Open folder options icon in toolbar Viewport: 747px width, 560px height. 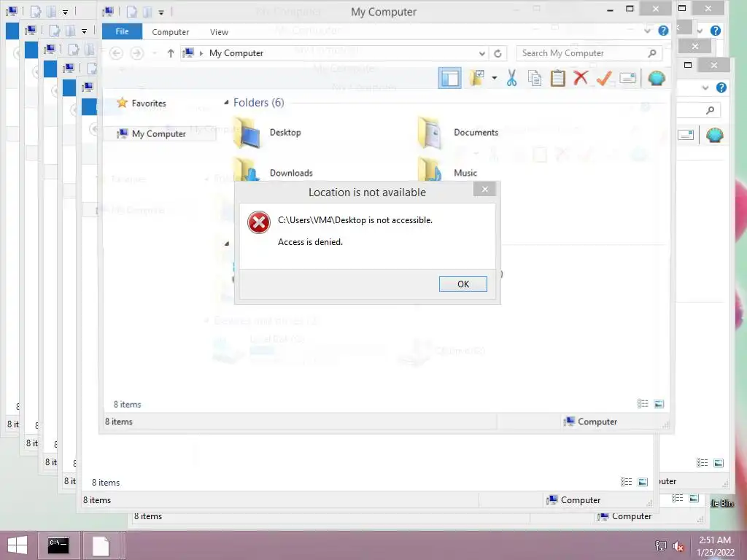(x=477, y=77)
